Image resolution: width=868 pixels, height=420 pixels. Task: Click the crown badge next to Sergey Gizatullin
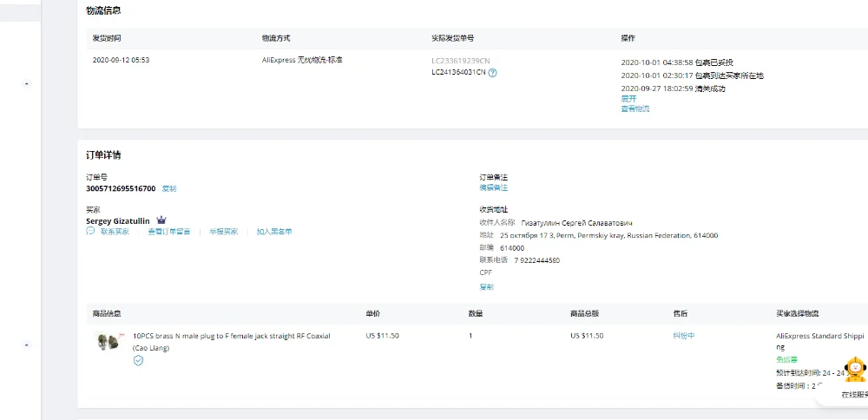tap(161, 220)
